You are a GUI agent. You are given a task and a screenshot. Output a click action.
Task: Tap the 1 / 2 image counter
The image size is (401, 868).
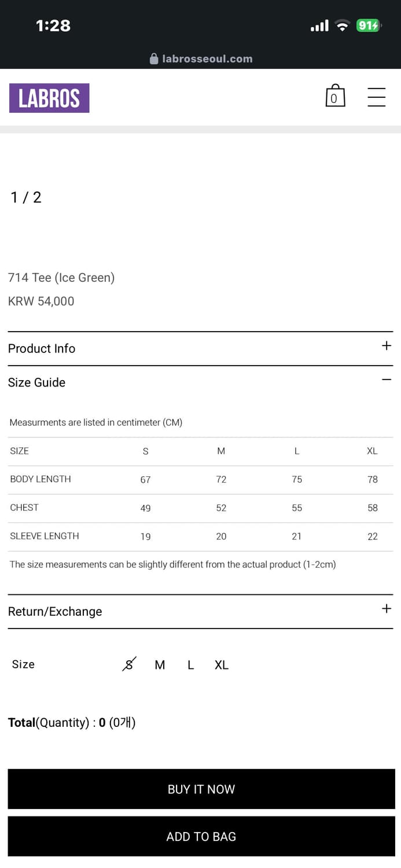click(26, 197)
